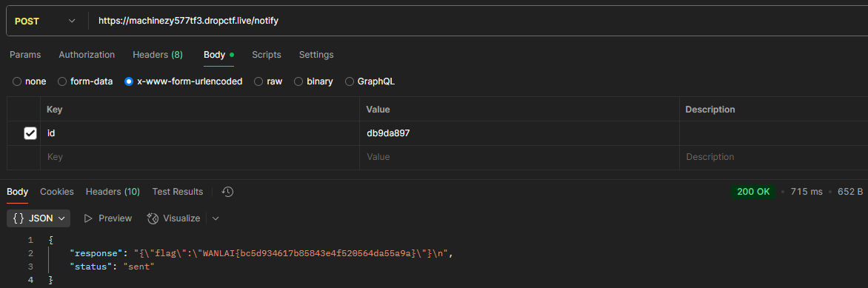
Task: Click the empty Value placeholder field
Action: [519, 157]
